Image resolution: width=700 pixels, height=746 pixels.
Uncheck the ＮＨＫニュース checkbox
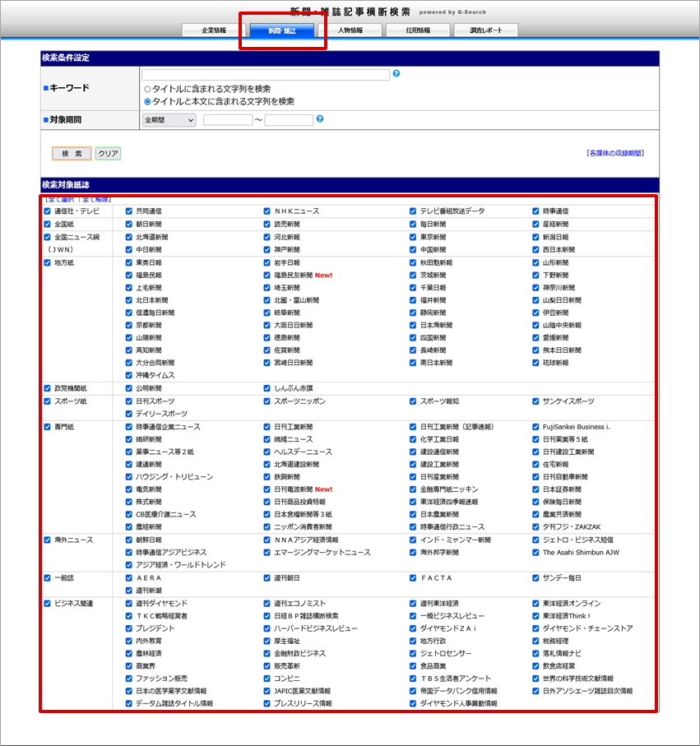pyautogui.click(x=267, y=211)
